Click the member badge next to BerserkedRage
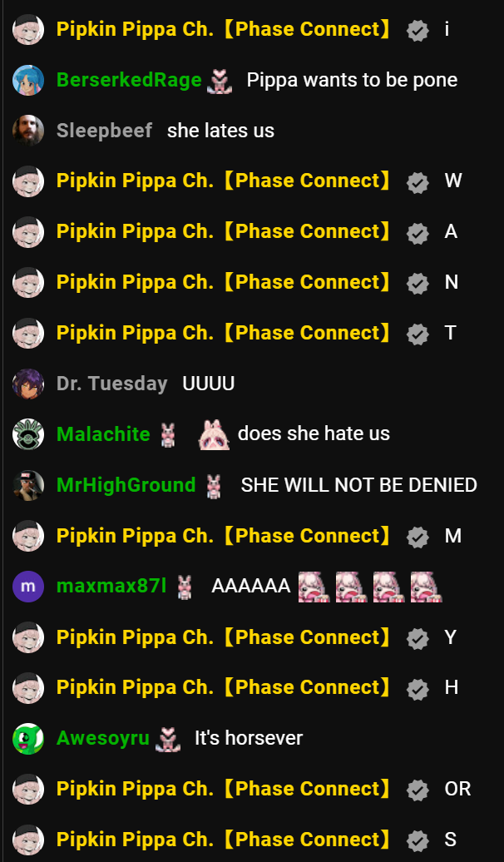The height and width of the screenshot is (862, 504). point(220,82)
